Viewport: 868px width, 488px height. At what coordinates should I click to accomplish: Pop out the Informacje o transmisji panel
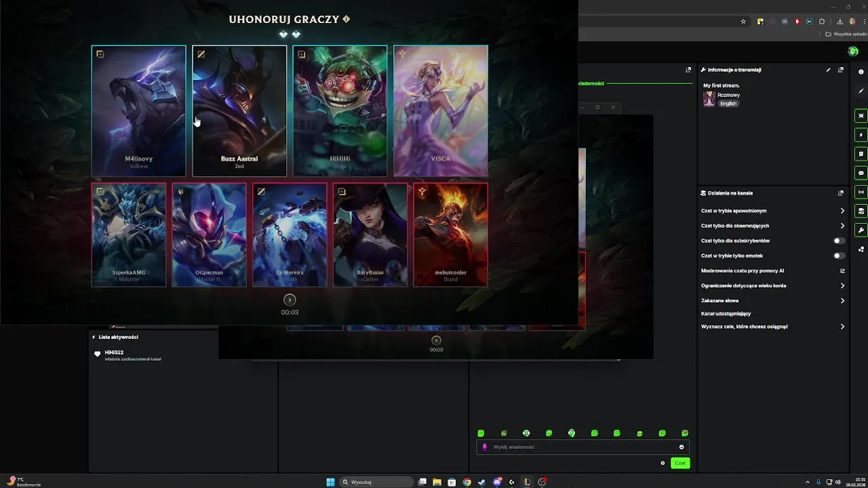coord(841,70)
